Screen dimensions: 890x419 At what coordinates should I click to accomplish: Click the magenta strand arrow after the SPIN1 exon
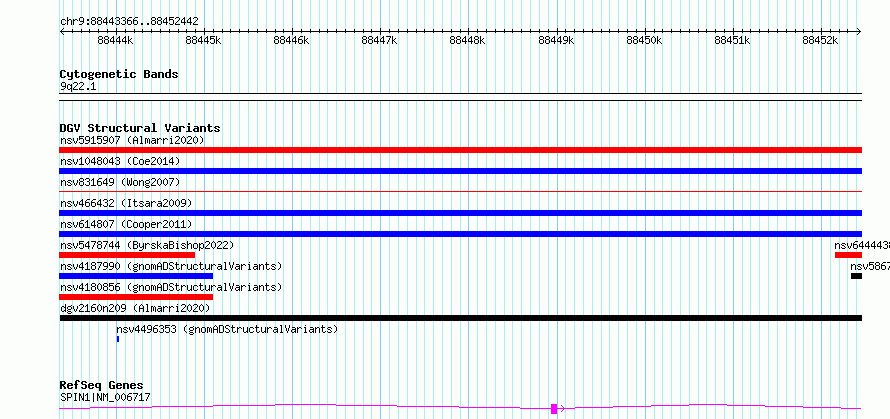click(562, 408)
